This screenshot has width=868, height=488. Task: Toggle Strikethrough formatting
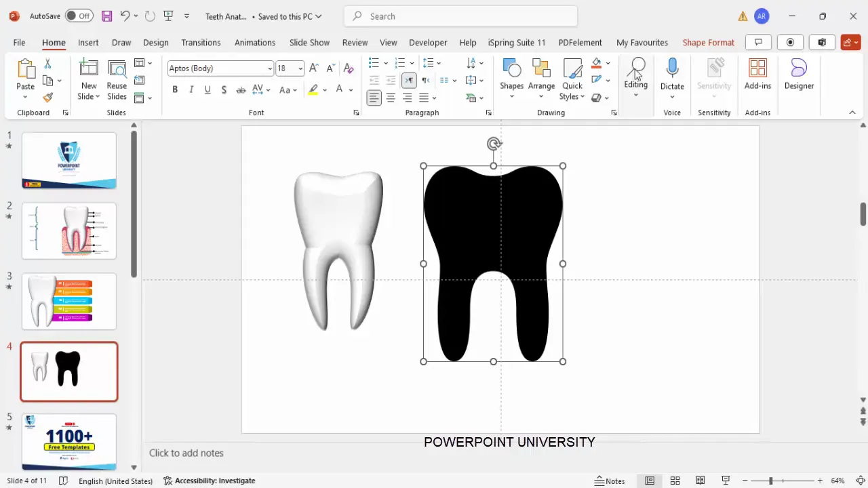[241, 89]
